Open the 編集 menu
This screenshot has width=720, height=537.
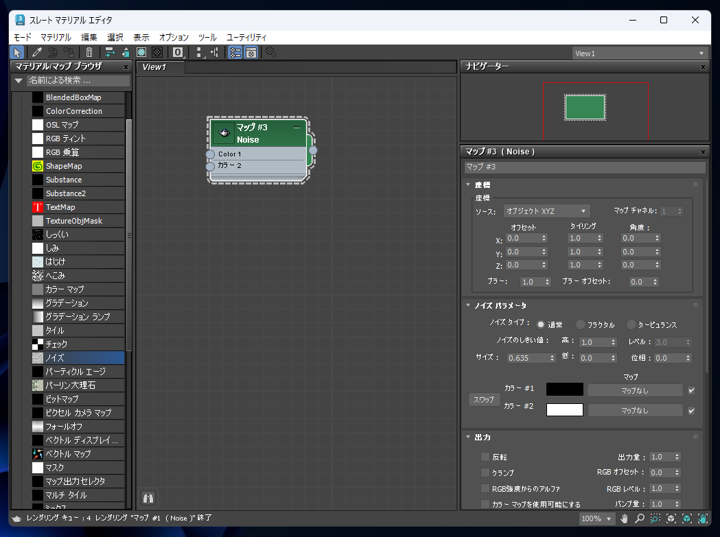[89, 38]
